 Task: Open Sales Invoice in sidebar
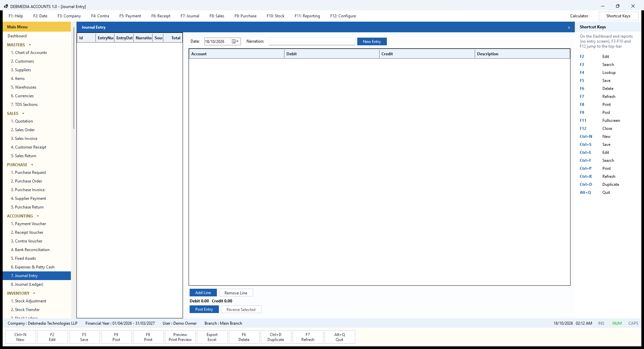coord(37,139)
